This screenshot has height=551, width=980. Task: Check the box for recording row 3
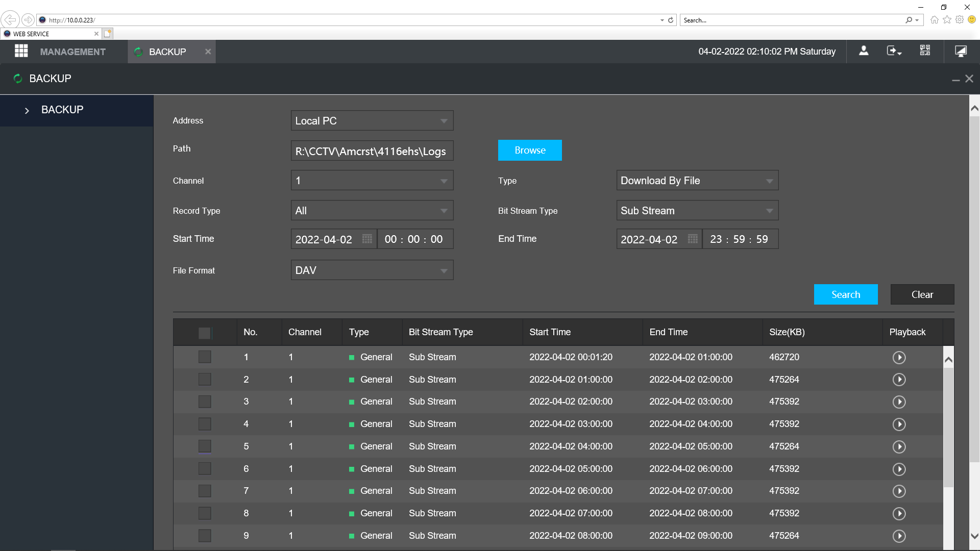[205, 402]
